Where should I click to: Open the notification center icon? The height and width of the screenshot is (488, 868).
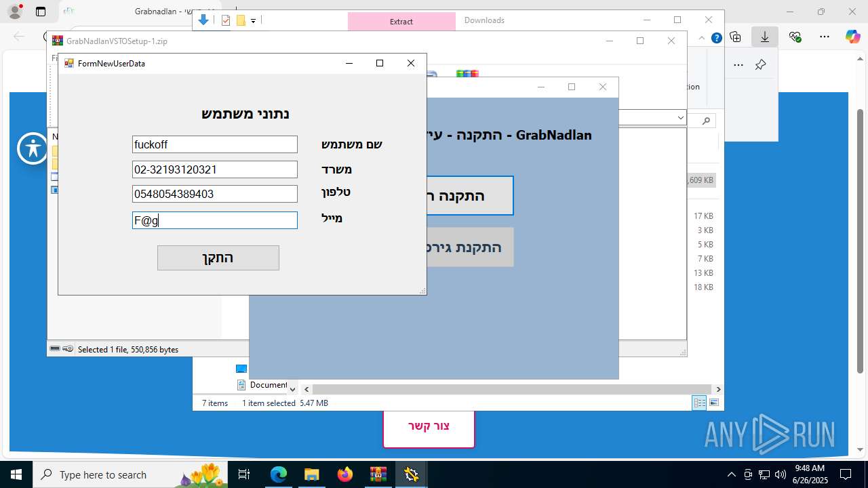846,474
